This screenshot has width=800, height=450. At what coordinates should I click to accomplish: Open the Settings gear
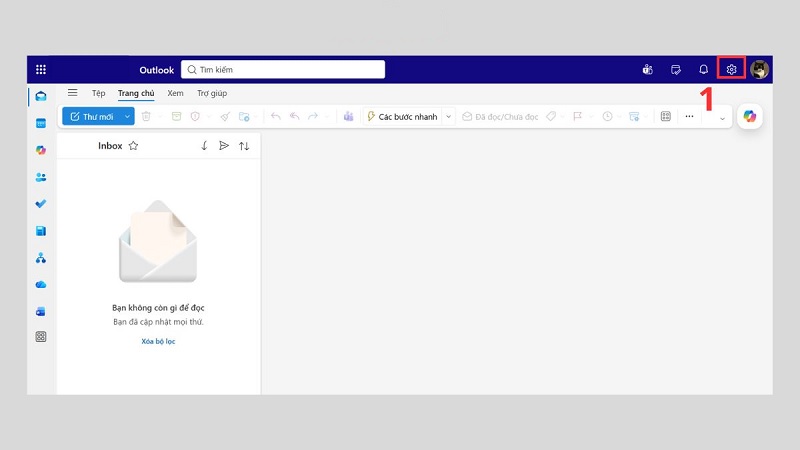point(731,69)
